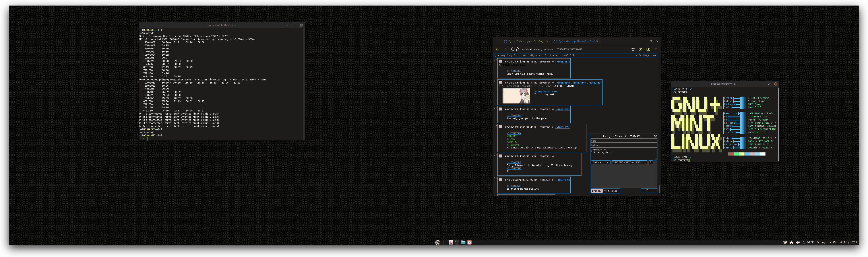
Task: Expand the [...] board list
Action: 572,56
